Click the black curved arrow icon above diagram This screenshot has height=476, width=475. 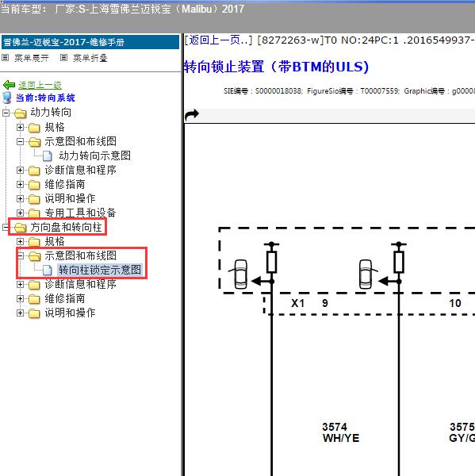(x=192, y=114)
